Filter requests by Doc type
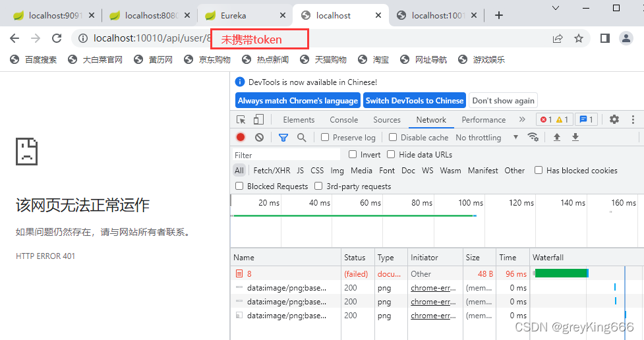The height and width of the screenshot is (340, 644). click(x=408, y=171)
